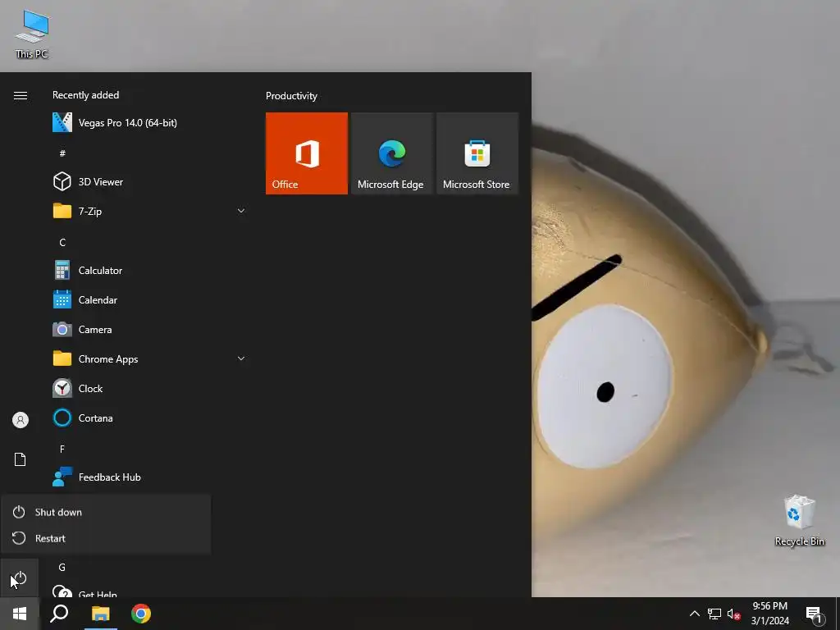
Task: Jump to letter F section header
Action: point(62,449)
